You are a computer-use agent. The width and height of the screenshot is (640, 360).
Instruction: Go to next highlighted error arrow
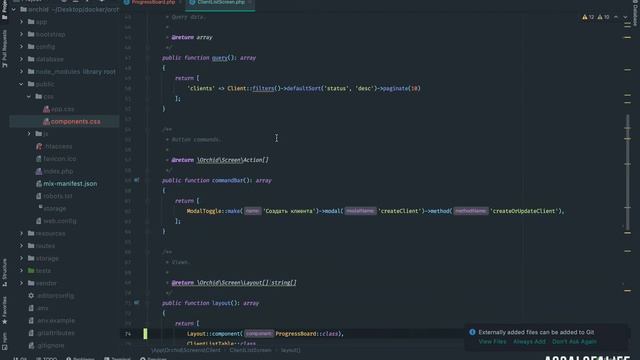pos(625,17)
